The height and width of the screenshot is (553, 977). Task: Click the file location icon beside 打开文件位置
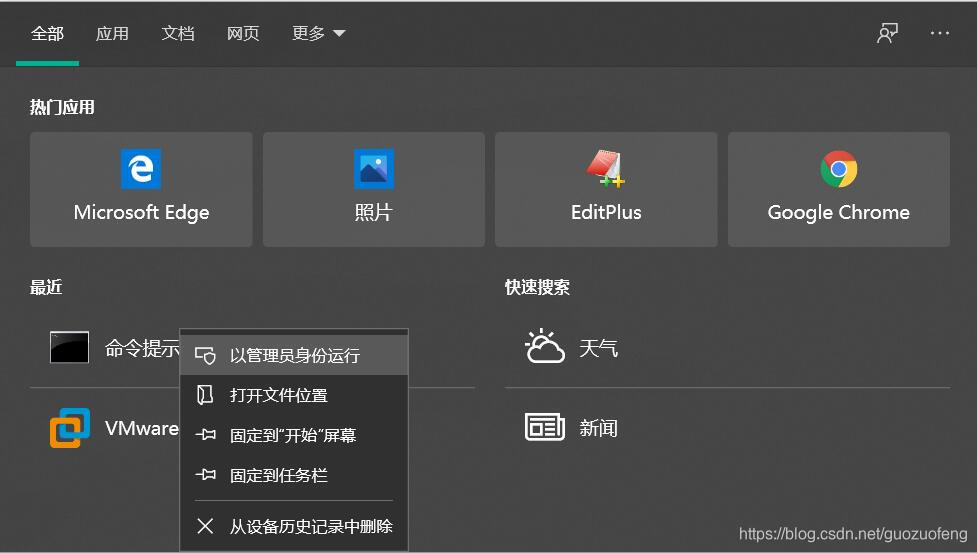tap(205, 395)
